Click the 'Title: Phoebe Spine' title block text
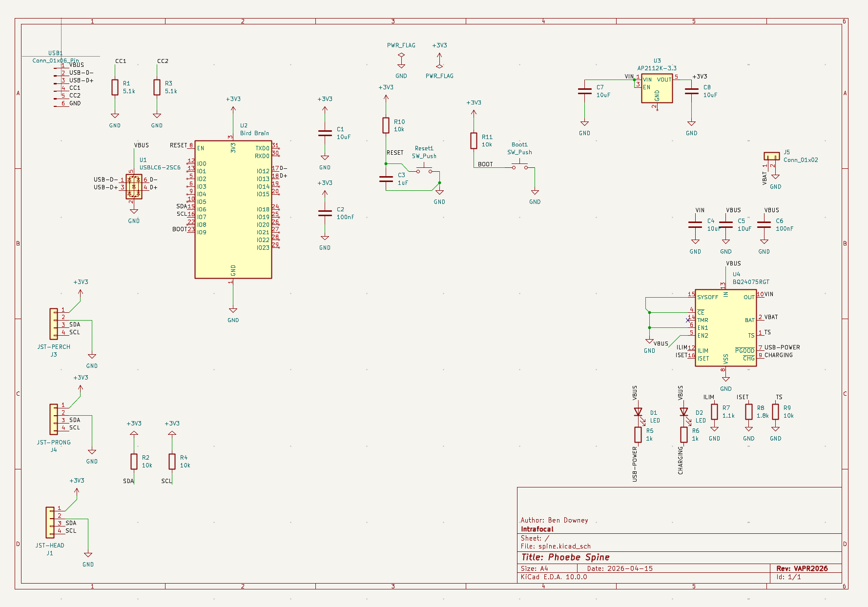Screen dimensions: 868x607 pyautogui.click(x=565, y=557)
